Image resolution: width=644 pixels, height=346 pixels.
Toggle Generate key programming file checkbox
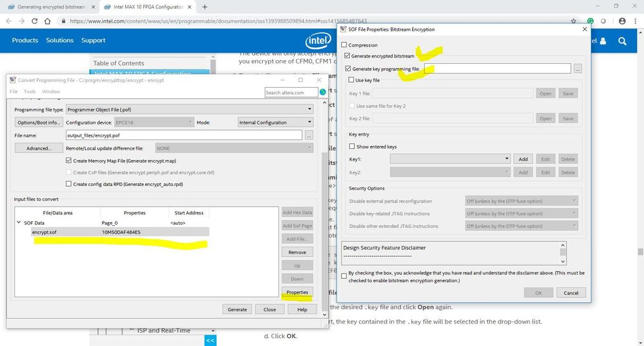(x=348, y=68)
